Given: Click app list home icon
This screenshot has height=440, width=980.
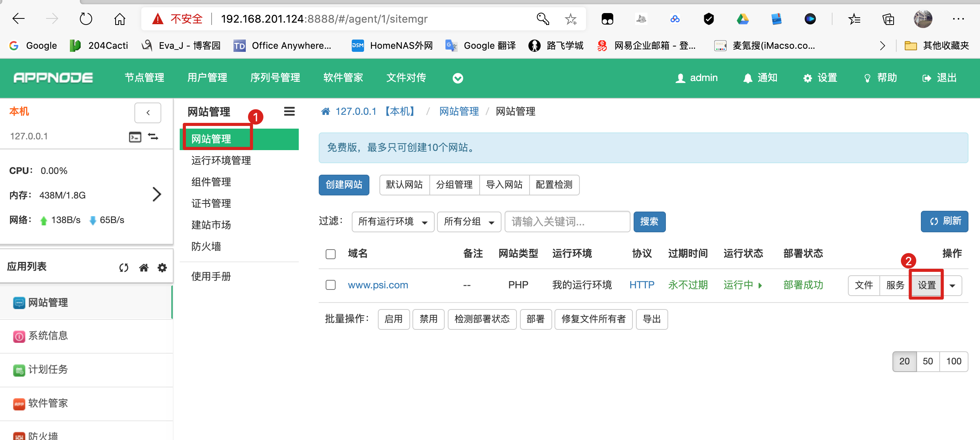Looking at the screenshot, I should click(x=144, y=268).
